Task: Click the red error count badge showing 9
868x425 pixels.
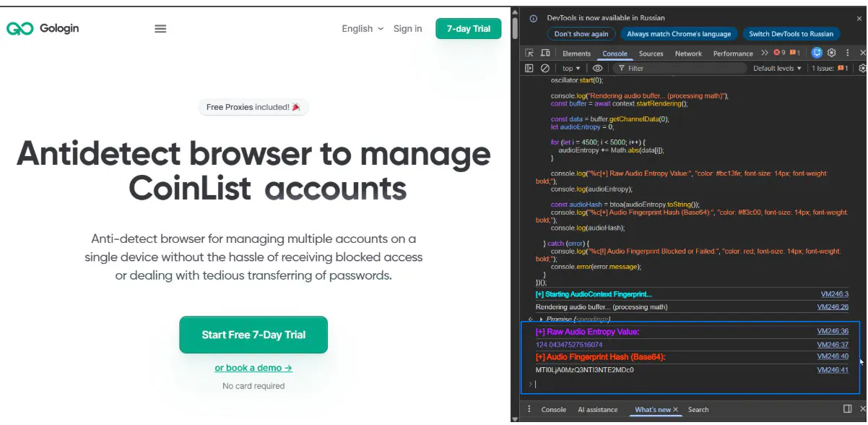Action: (780, 53)
